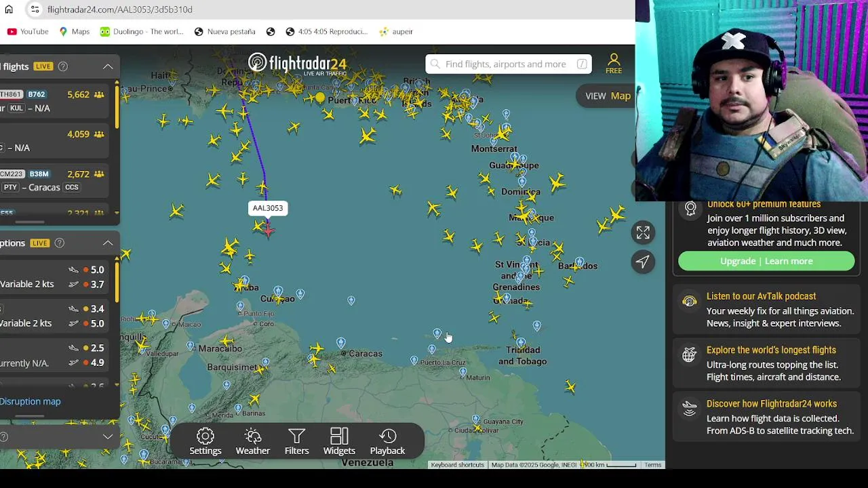This screenshot has height=488, width=868.
Task: Click the icon beside how Flightradar24 works
Action: (690, 408)
